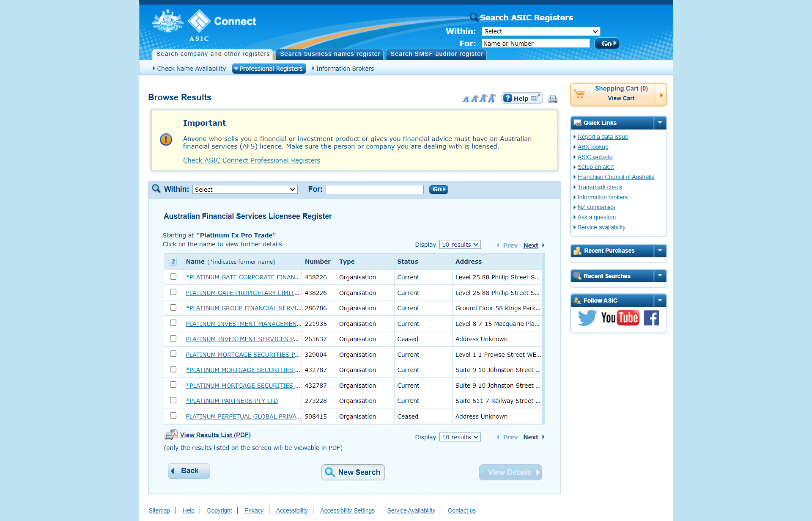The height and width of the screenshot is (521, 812).
Task: Open Information Brokers menu
Action: (343, 69)
